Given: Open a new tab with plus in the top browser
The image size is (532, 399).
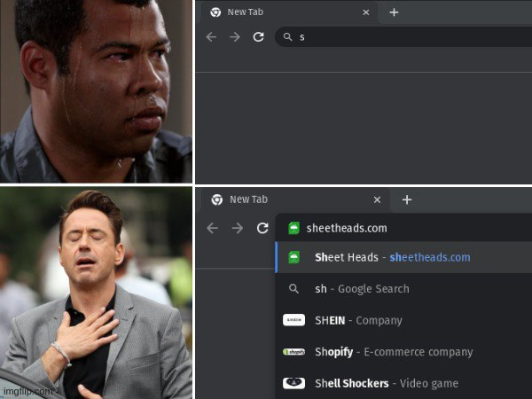Looking at the screenshot, I should coord(394,12).
